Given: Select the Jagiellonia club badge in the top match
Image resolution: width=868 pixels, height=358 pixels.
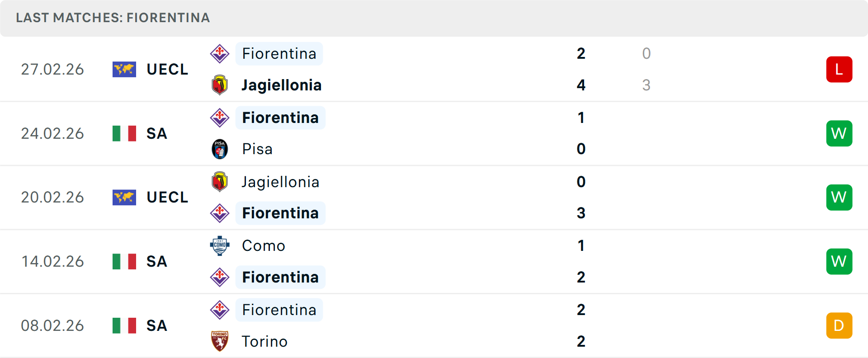Looking at the screenshot, I should (220, 85).
